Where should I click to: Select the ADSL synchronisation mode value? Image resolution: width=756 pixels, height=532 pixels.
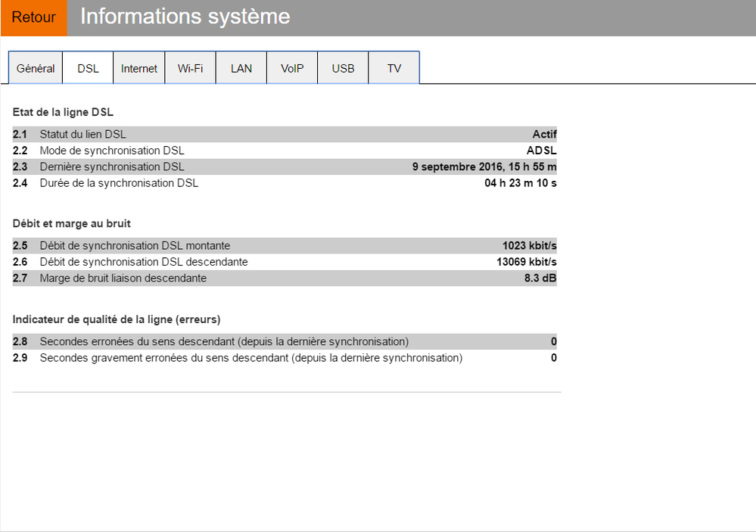tap(541, 151)
